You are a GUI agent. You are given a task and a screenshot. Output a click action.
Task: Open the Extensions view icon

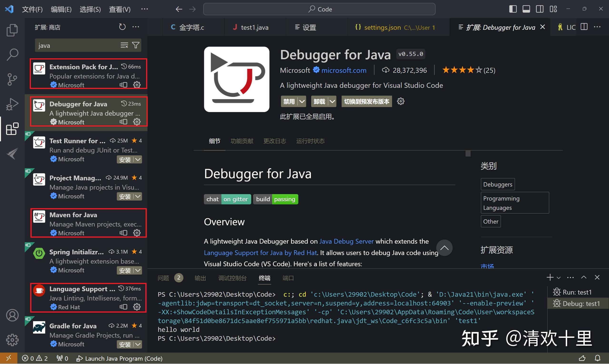pyautogui.click(x=12, y=129)
